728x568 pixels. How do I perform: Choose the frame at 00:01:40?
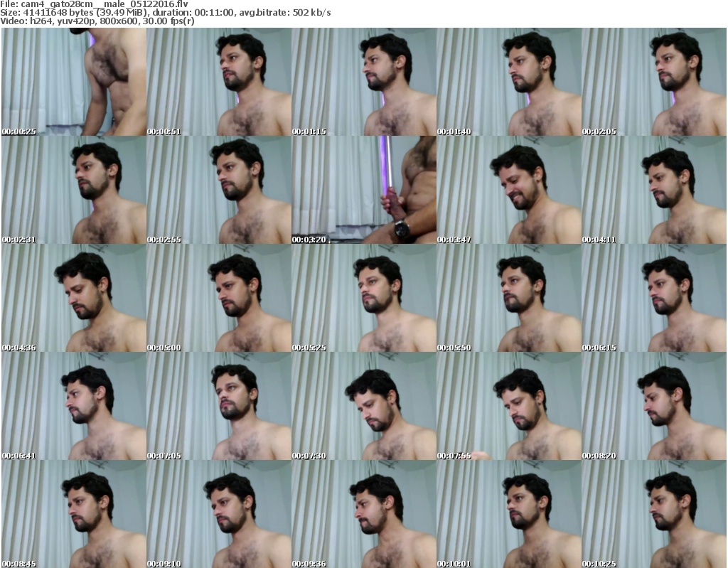pyautogui.click(x=508, y=82)
